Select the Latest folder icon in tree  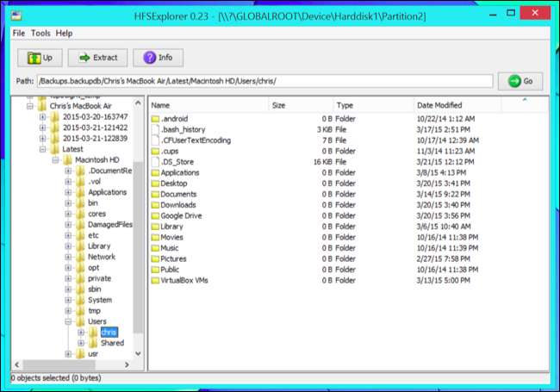54,149
